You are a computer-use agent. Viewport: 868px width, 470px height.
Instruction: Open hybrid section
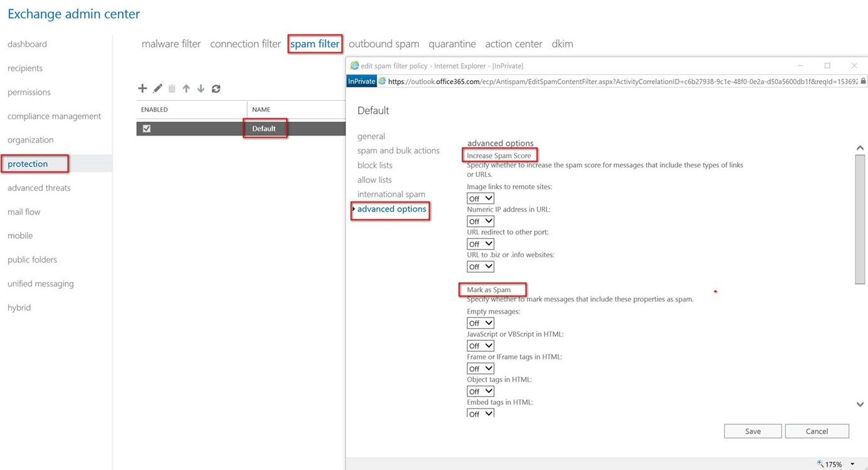(19, 307)
